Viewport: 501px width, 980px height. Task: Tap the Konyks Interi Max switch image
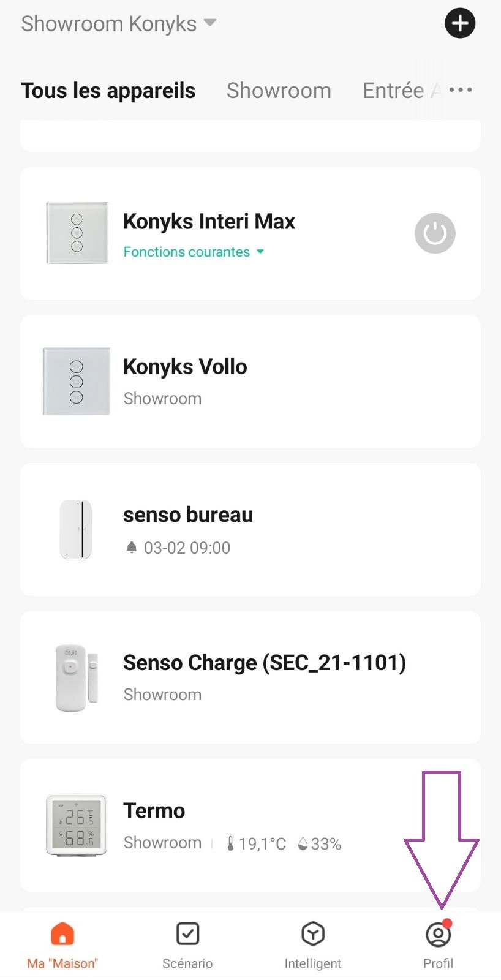pos(77,233)
